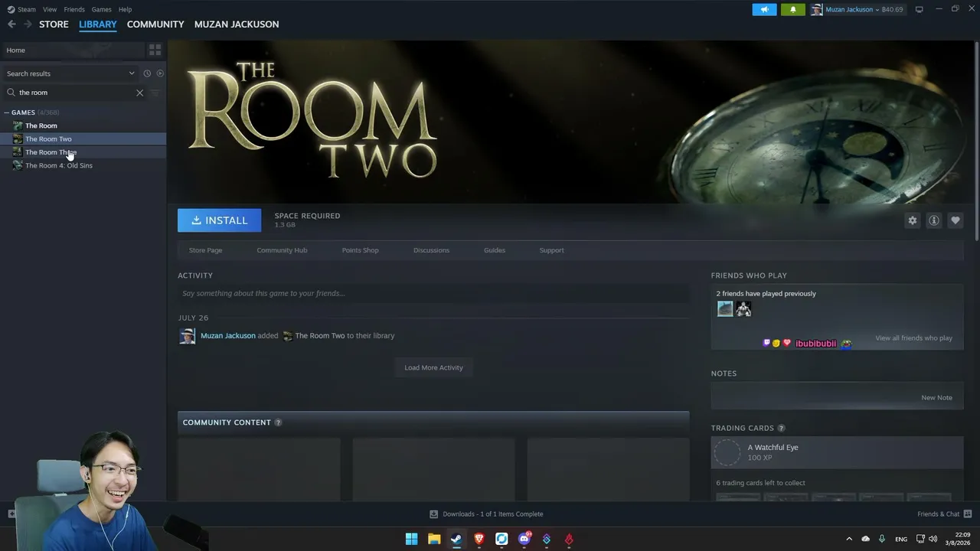Open File Explorer from the taskbar
Screen dimensions: 980x551
point(434,539)
